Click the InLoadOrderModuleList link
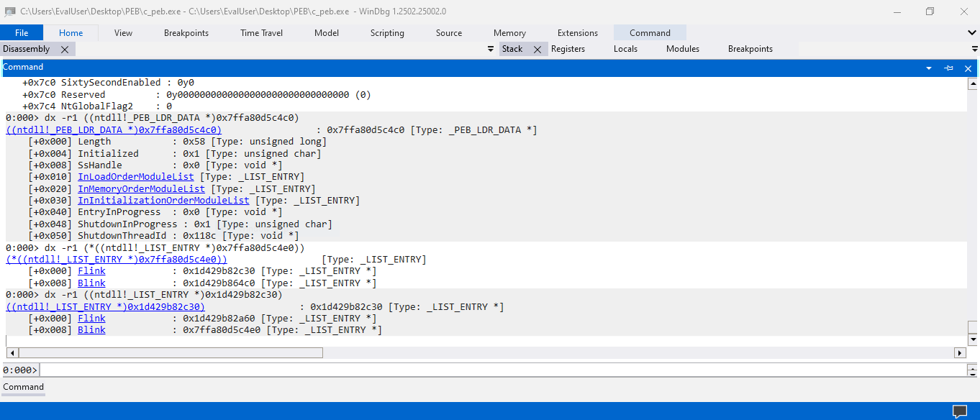980x420 pixels. point(135,177)
